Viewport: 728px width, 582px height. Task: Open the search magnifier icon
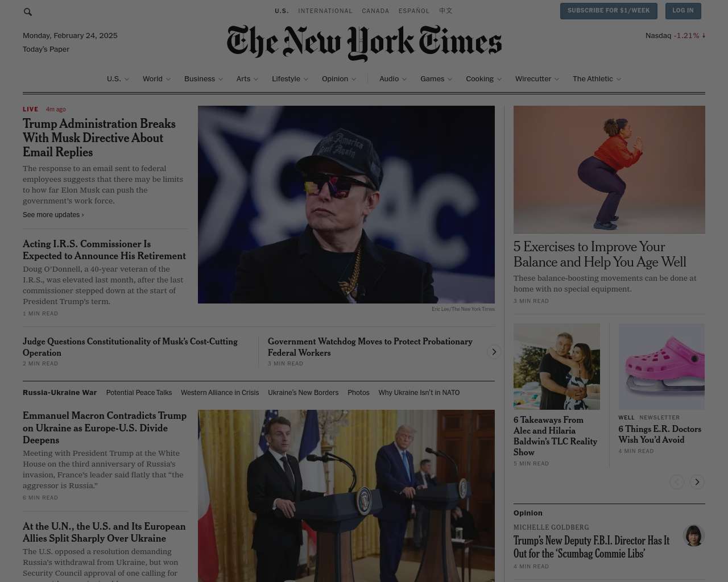click(x=28, y=12)
